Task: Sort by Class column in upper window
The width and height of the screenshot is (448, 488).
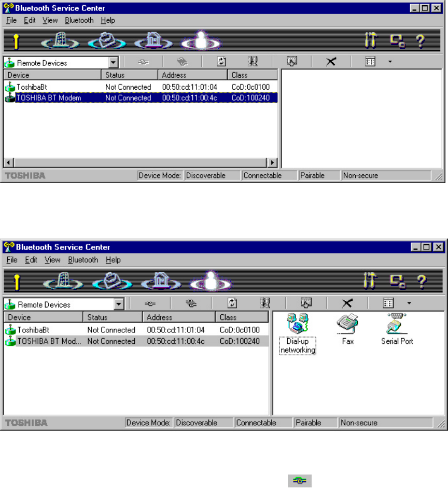Action: [x=253, y=75]
